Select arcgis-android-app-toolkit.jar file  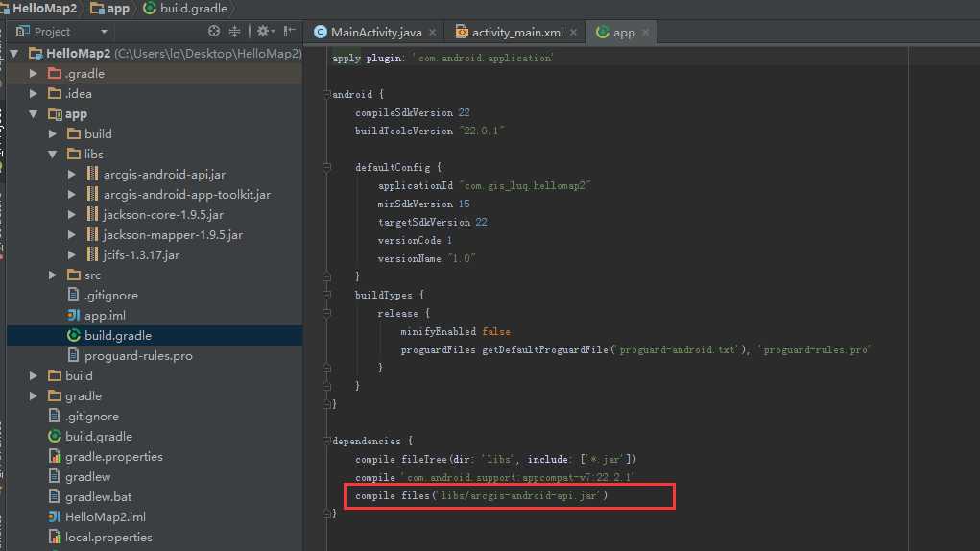click(187, 194)
